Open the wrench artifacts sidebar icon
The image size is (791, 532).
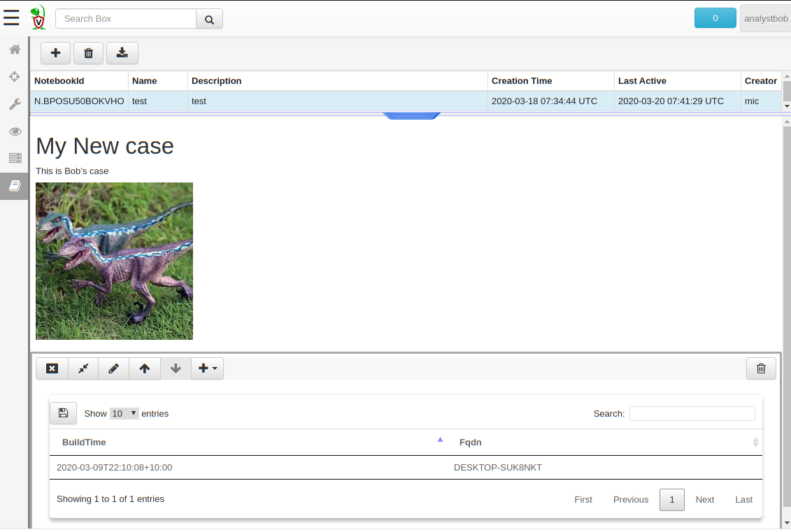click(x=14, y=104)
